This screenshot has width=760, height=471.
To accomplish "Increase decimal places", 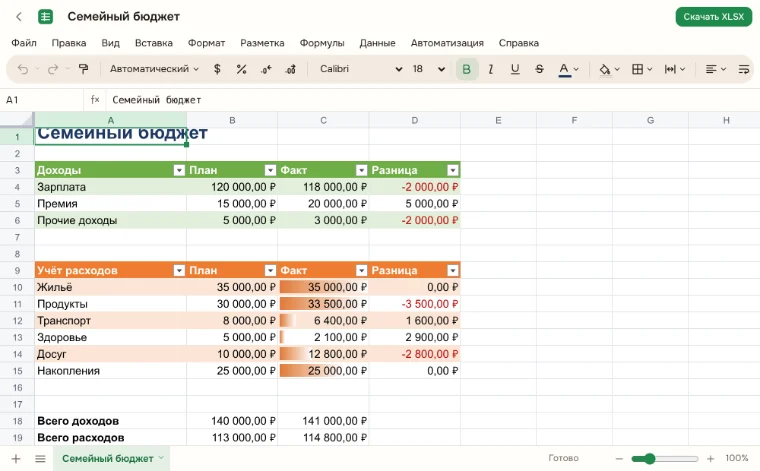I will tap(291, 69).
